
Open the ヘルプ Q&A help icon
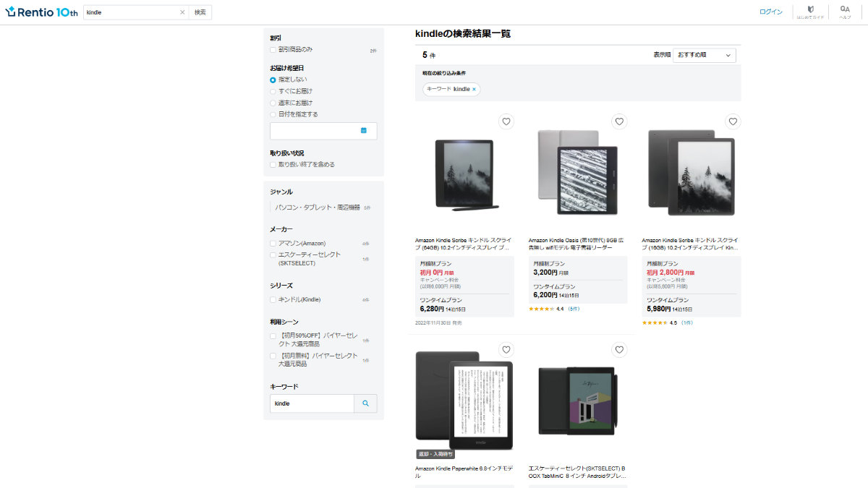point(845,12)
